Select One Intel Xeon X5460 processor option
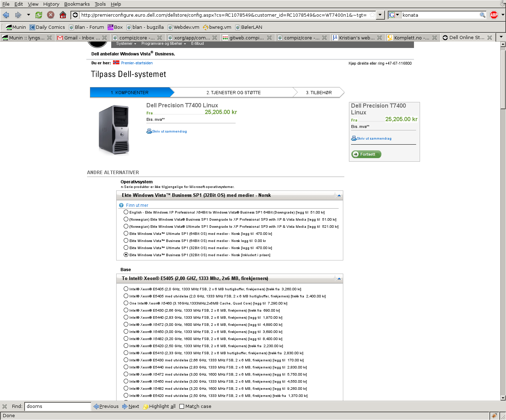The height and width of the screenshot is (420, 506). [126, 303]
